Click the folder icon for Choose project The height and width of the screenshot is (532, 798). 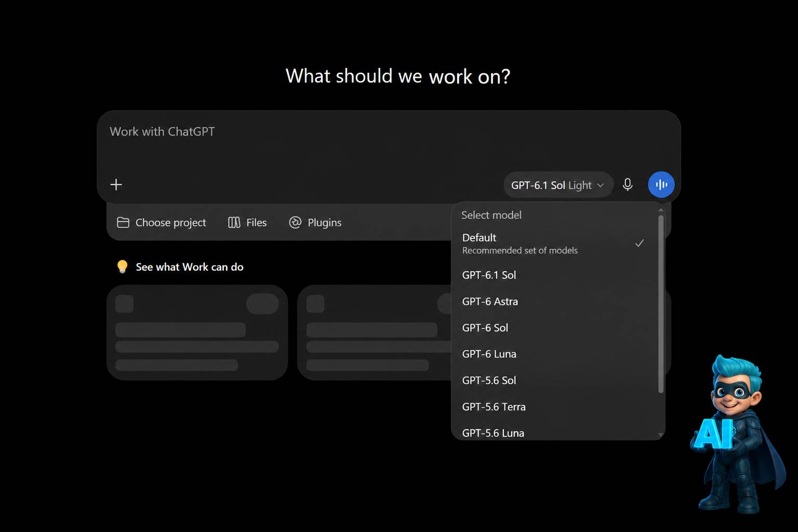(x=123, y=222)
